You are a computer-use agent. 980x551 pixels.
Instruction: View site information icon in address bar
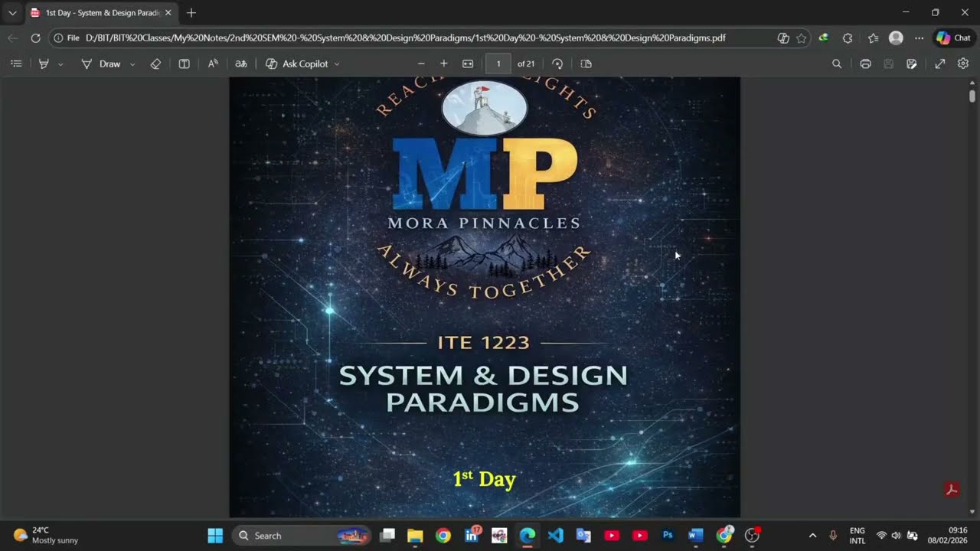tap(58, 37)
